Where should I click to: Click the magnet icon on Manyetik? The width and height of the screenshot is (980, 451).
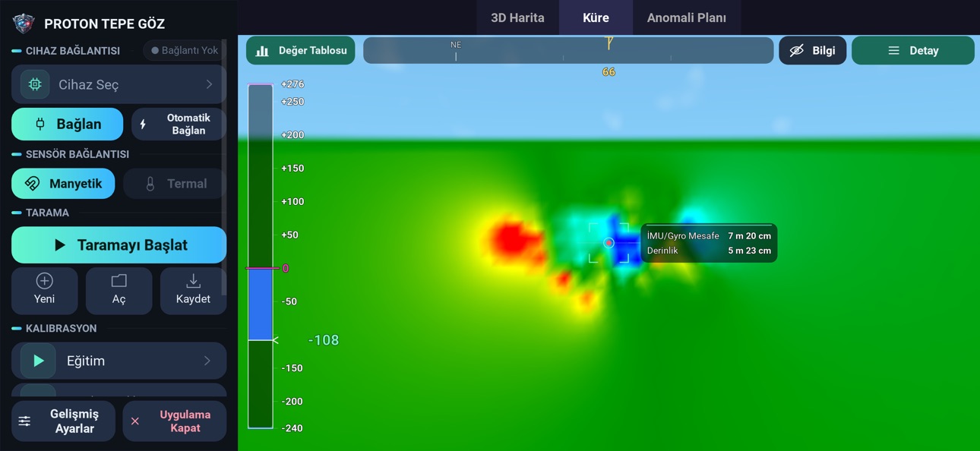pos(33,184)
